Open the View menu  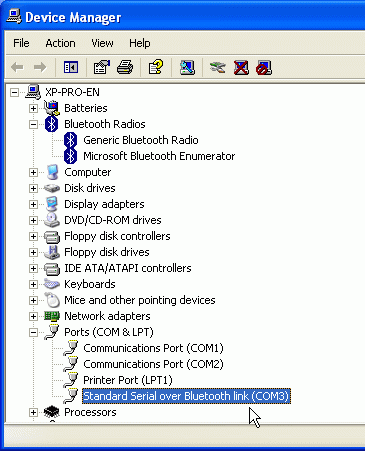pos(102,43)
